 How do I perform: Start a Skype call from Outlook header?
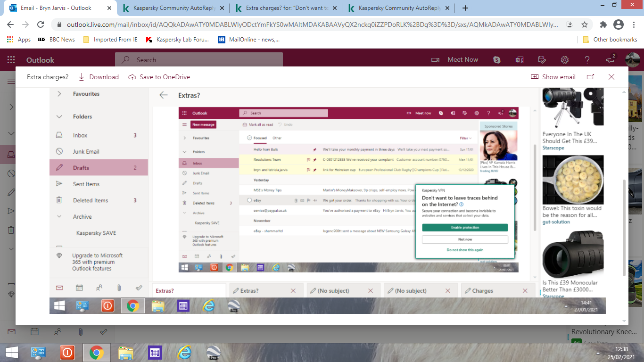coord(496,60)
